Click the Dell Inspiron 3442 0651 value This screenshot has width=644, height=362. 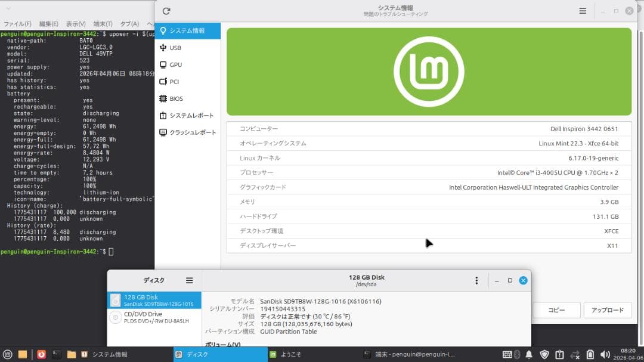tap(584, 129)
